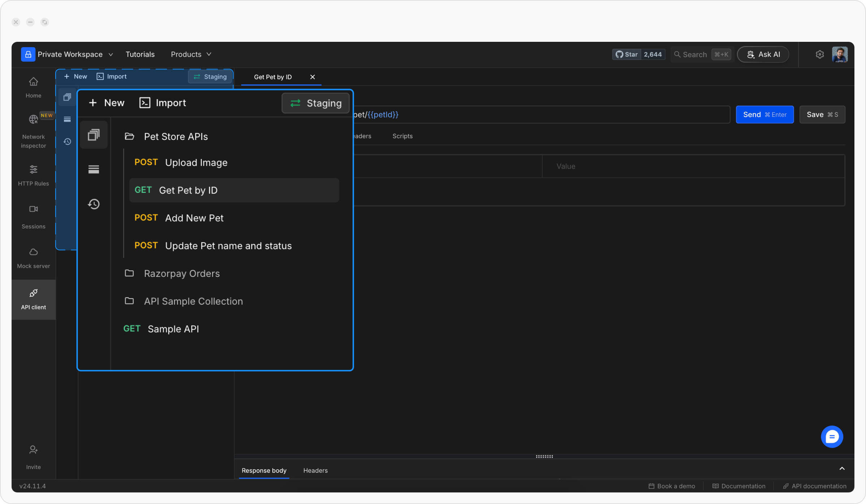
Task: Switch the Staging environment selector
Action: 316,103
